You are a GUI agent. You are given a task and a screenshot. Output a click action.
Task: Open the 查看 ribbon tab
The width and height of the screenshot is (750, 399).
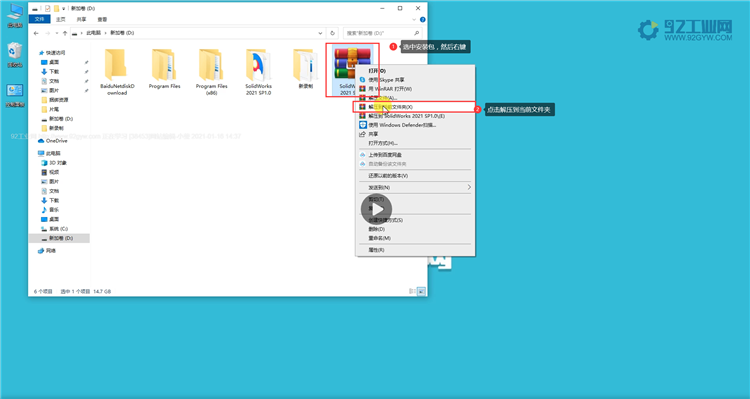point(102,20)
